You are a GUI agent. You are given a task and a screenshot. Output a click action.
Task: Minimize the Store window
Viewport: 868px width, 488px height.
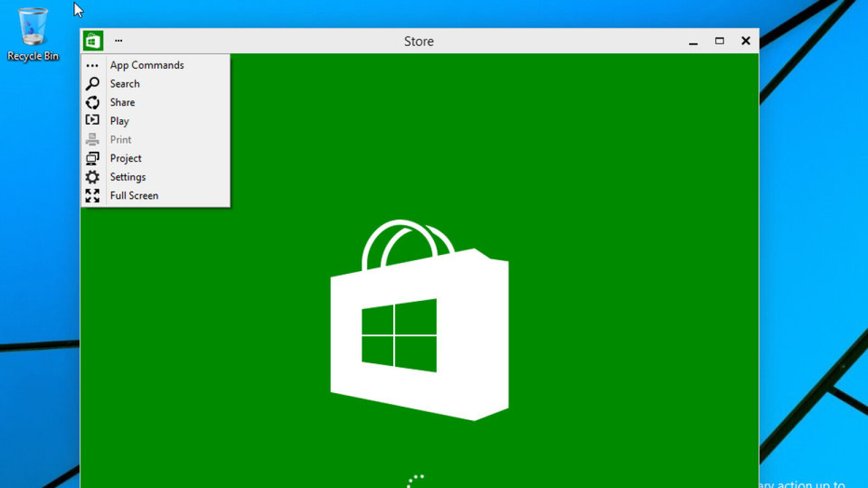point(693,42)
